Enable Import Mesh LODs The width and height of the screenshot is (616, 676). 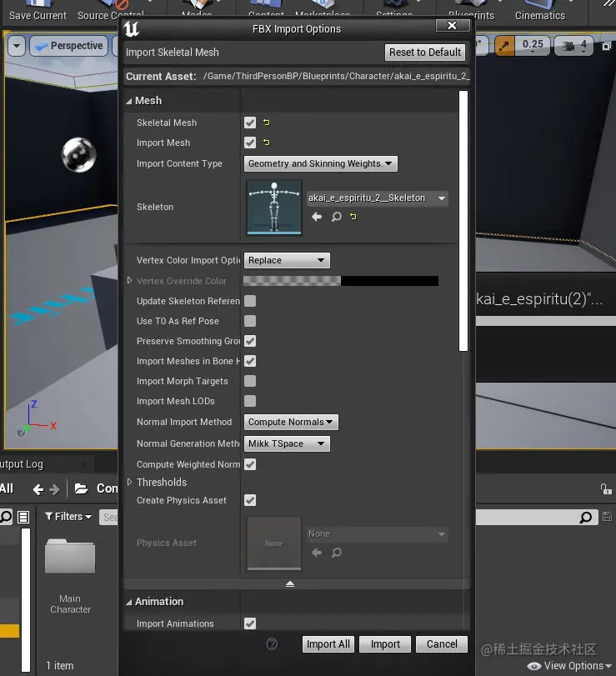click(x=250, y=401)
